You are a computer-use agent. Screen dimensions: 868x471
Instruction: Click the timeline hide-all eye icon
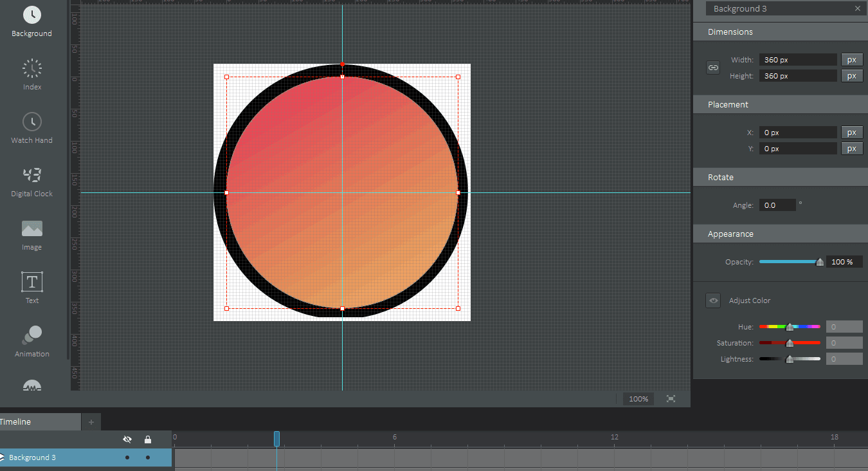click(x=127, y=439)
